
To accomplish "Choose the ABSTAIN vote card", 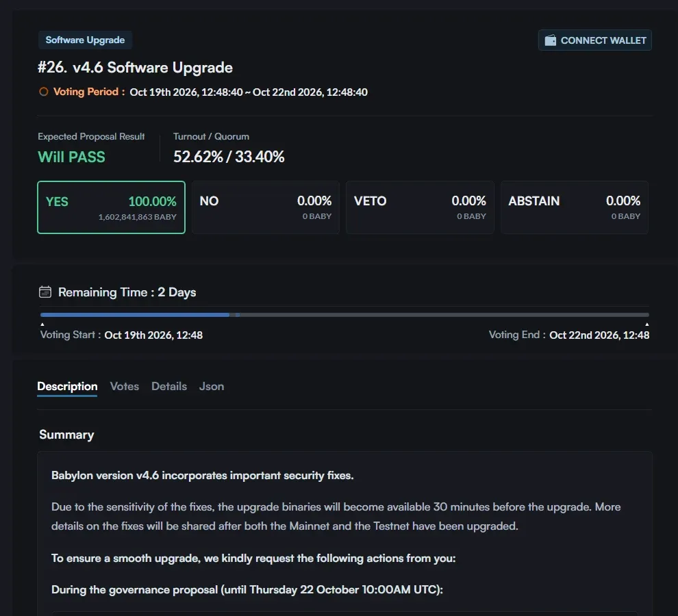I will point(574,207).
